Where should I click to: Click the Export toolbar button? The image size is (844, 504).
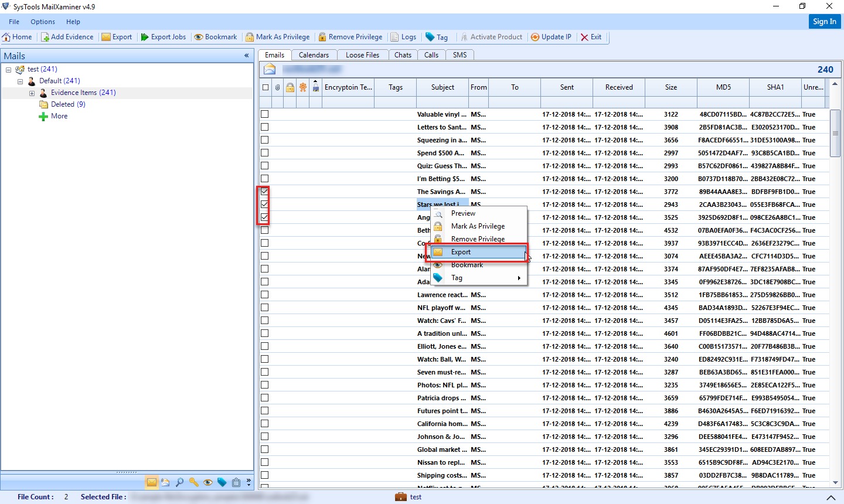tap(117, 37)
